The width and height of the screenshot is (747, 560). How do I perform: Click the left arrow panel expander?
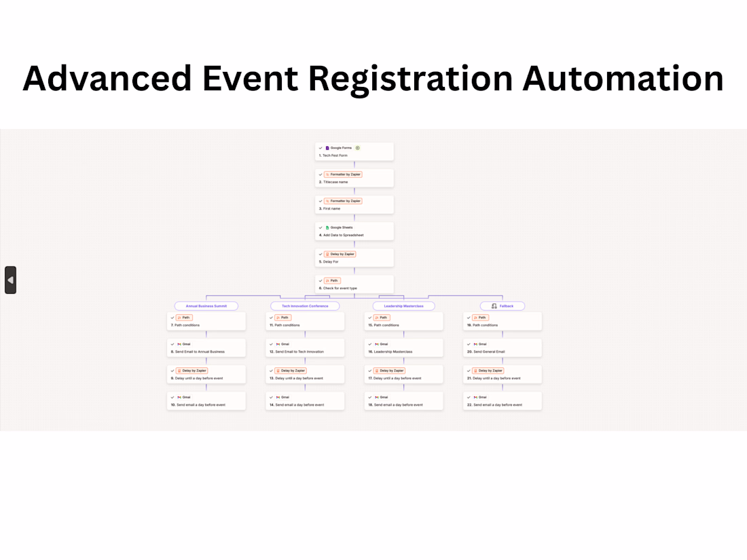(10, 280)
